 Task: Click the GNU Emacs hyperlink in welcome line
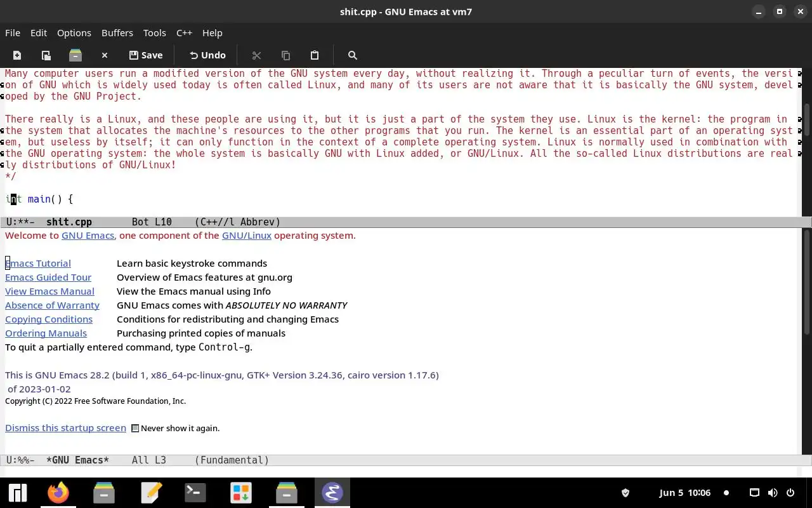click(88, 235)
